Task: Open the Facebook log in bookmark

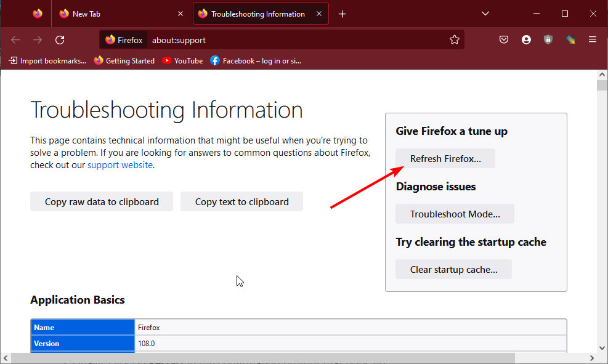Action: [x=256, y=61]
